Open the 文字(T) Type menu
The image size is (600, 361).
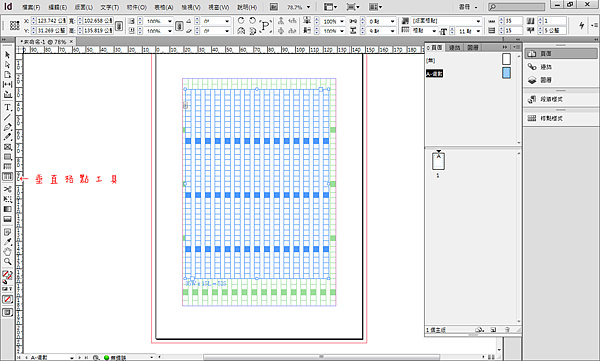click(110, 7)
